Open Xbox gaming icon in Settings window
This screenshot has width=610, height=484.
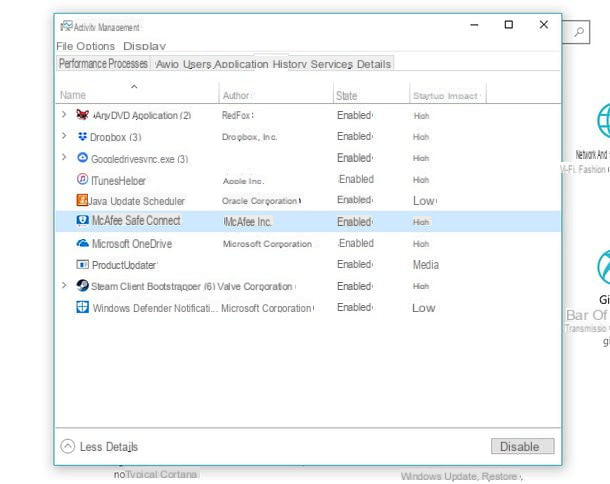[x=603, y=268]
